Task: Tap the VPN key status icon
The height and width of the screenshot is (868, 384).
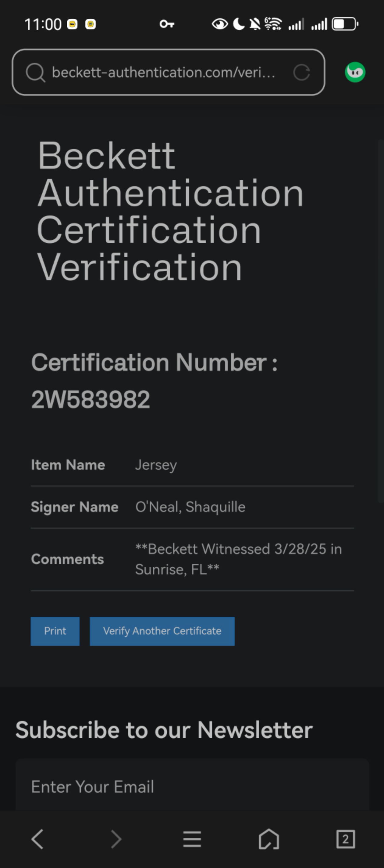Action: 167,24
